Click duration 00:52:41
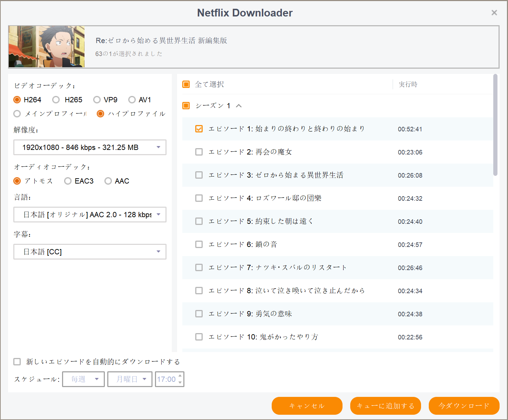The width and height of the screenshot is (508, 420). click(x=410, y=129)
